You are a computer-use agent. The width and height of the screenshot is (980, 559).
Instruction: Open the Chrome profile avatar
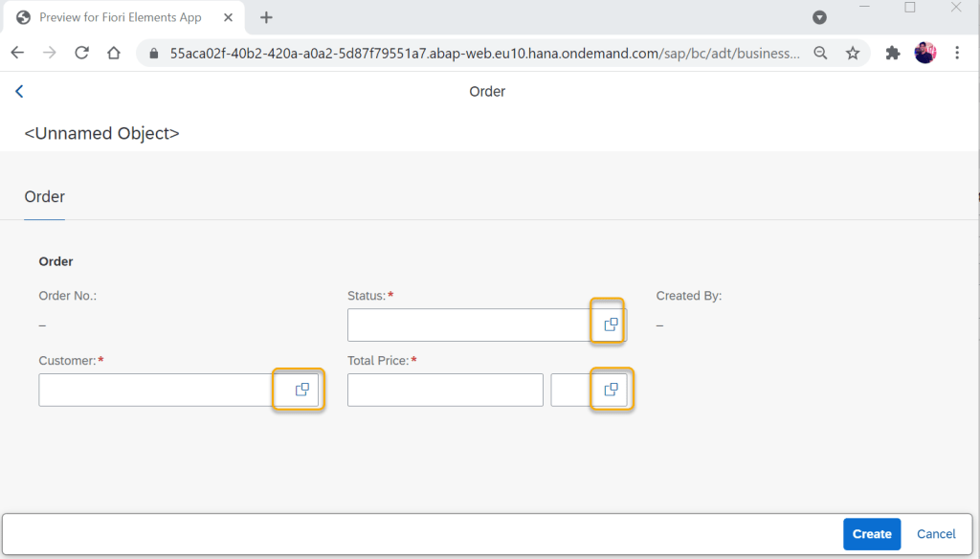pyautogui.click(x=924, y=54)
